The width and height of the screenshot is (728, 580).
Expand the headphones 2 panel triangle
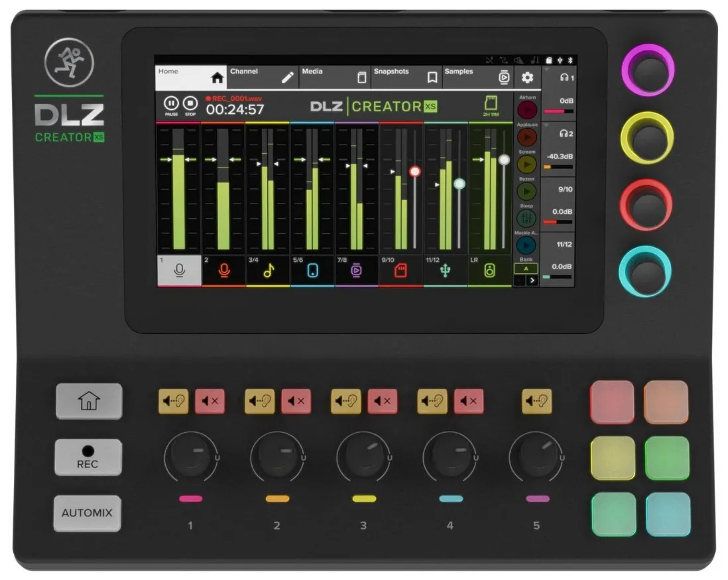click(x=546, y=125)
